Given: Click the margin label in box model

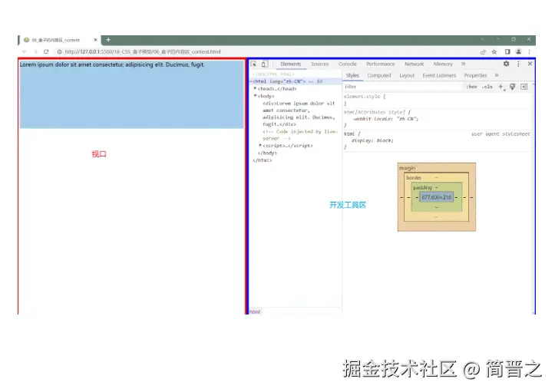Looking at the screenshot, I should point(407,168).
